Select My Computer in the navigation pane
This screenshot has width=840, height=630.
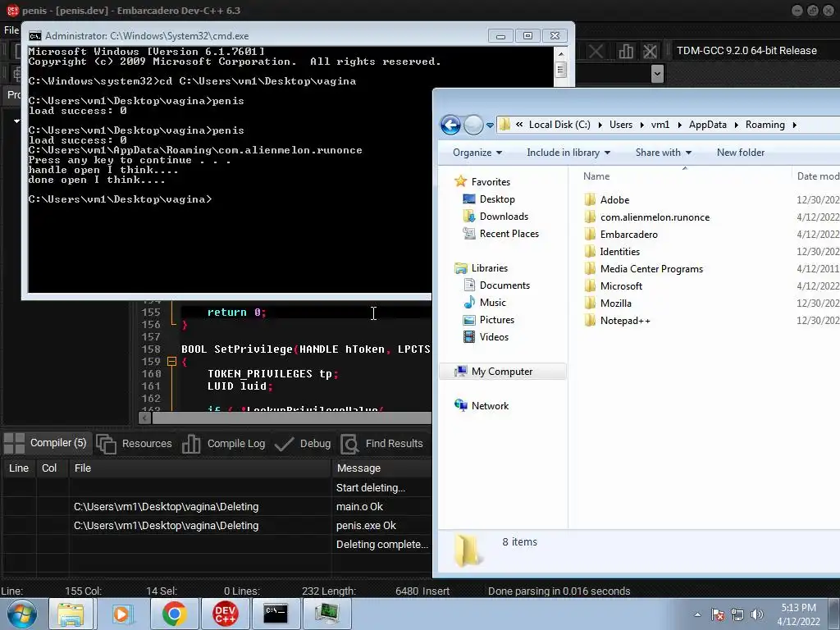[x=502, y=372]
